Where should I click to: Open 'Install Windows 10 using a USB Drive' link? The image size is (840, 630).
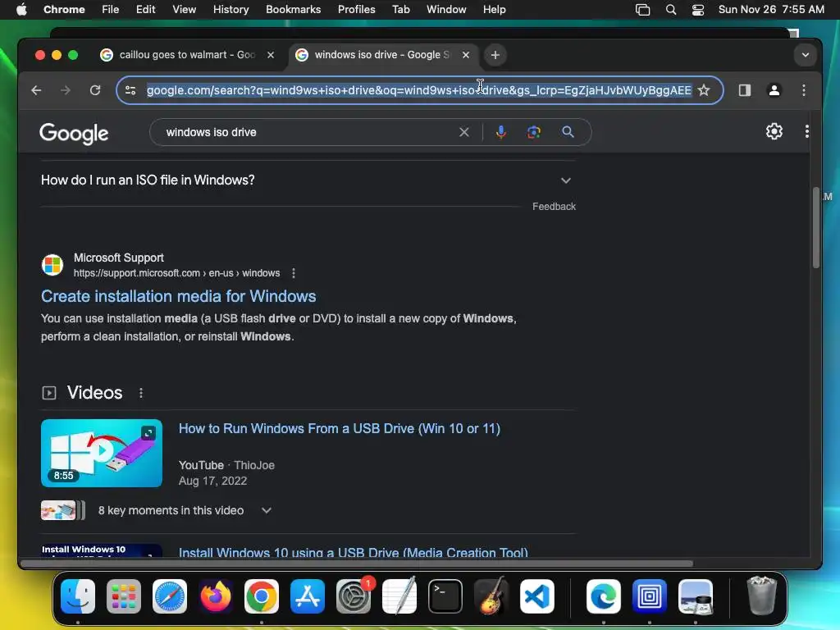click(353, 552)
